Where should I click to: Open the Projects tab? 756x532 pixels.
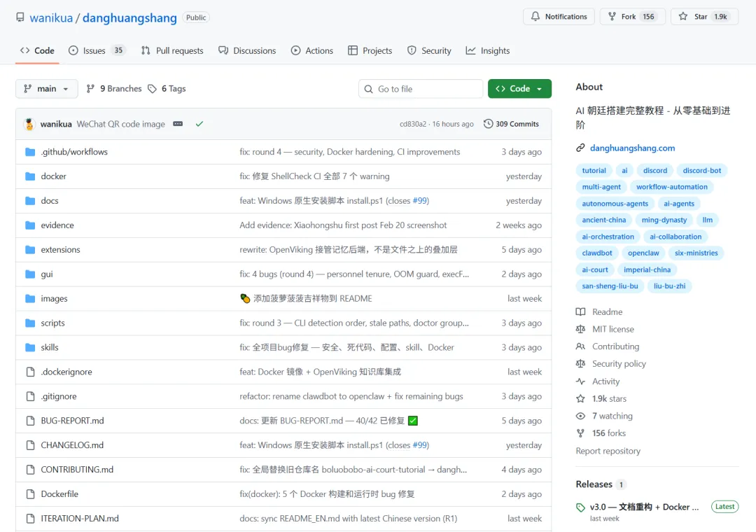pyautogui.click(x=370, y=50)
